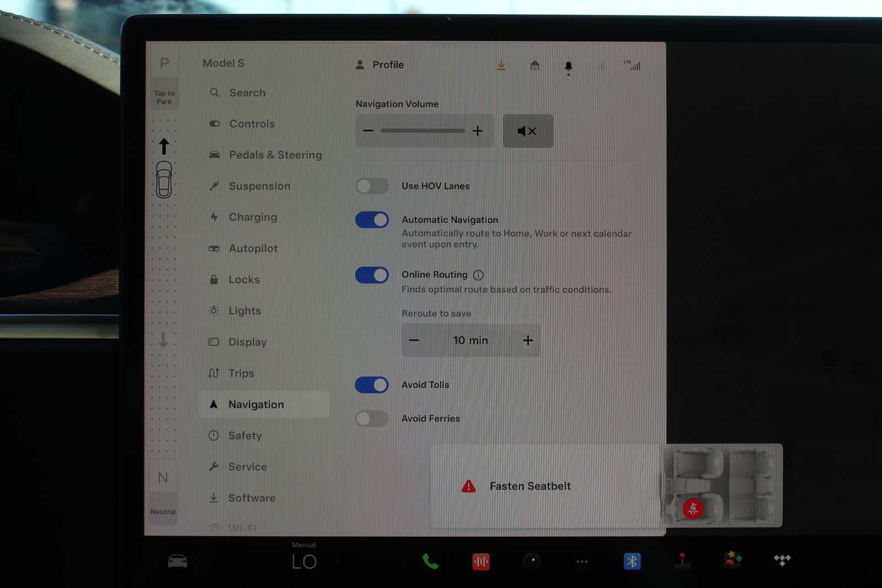Enable Avoid Ferries toggle
The height and width of the screenshot is (588, 882).
pyautogui.click(x=372, y=419)
